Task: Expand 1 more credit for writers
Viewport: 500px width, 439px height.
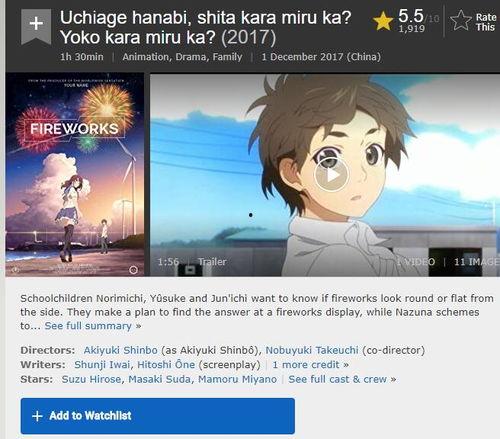Action: [x=311, y=365]
